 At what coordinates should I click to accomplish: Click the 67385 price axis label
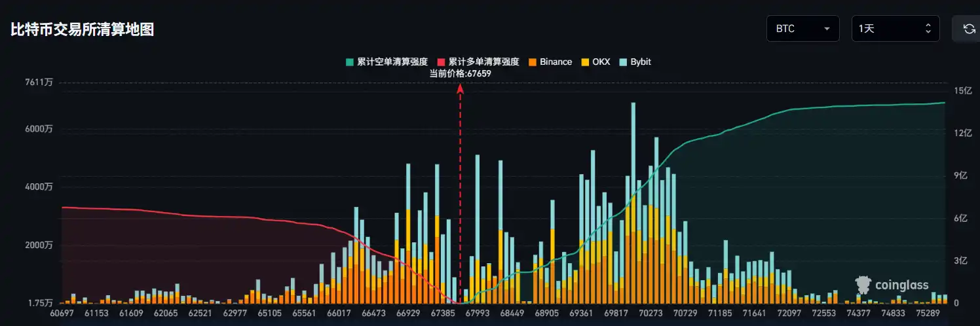pos(443,314)
